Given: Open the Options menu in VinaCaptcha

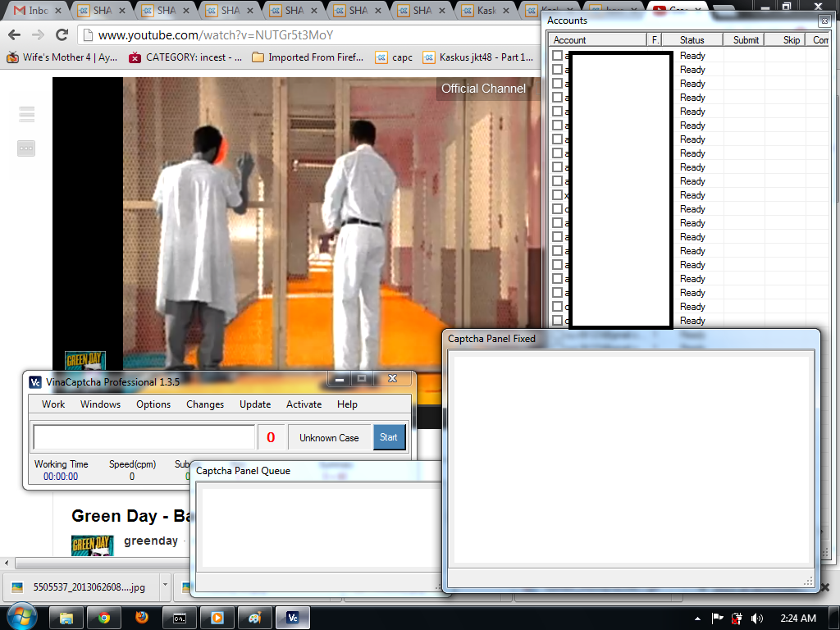Looking at the screenshot, I should coord(153,404).
